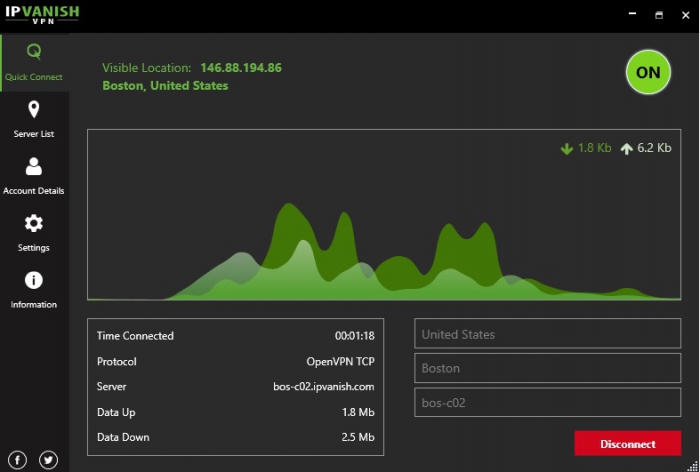
Task: Click the white upload arrow icon
Action: 627,149
